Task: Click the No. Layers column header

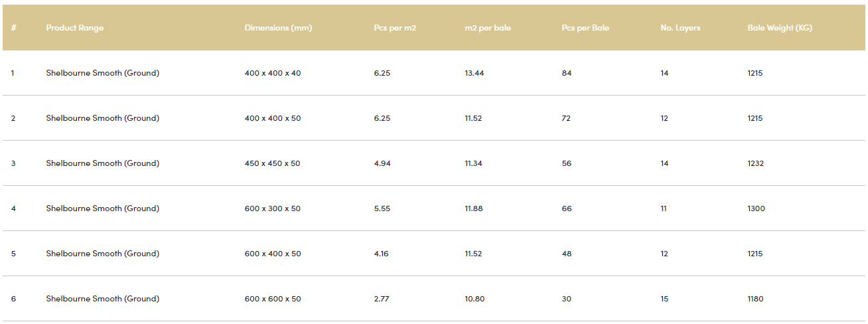Action: [x=680, y=28]
